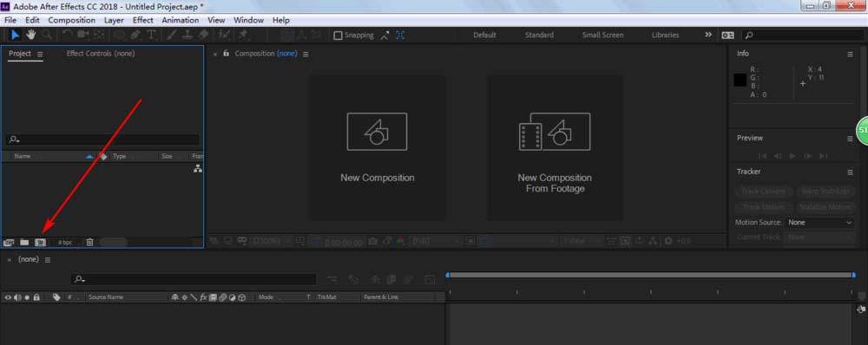This screenshot has width=868, height=345.
Task: Click the black color swatch in Info panel
Action: 740,80
